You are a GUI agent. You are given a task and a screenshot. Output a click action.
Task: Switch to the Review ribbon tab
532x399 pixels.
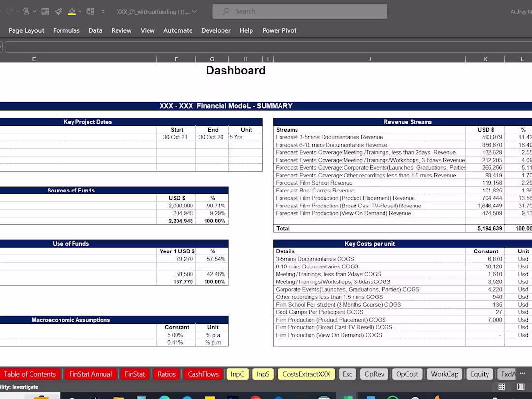point(121,30)
